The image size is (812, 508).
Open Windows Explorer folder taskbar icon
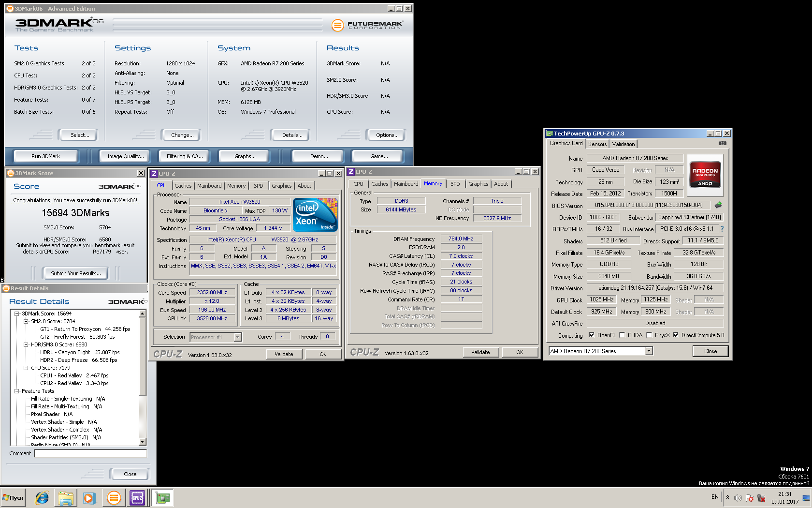point(65,497)
